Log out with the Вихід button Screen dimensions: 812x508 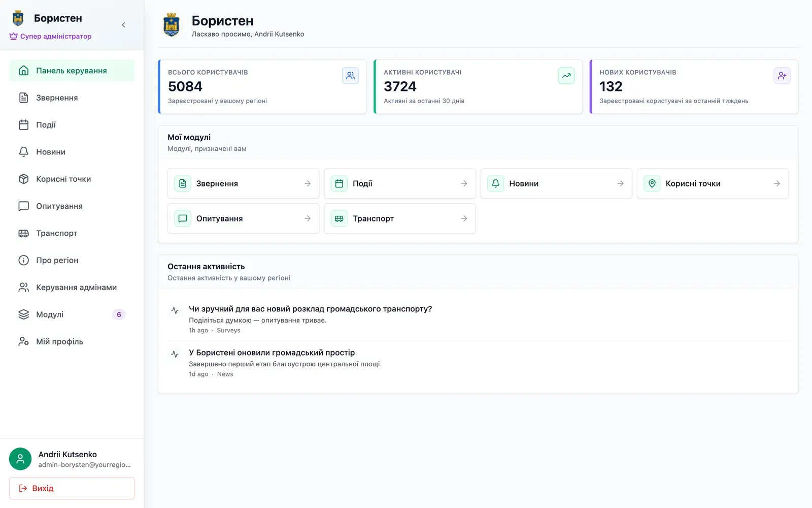tap(72, 488)
